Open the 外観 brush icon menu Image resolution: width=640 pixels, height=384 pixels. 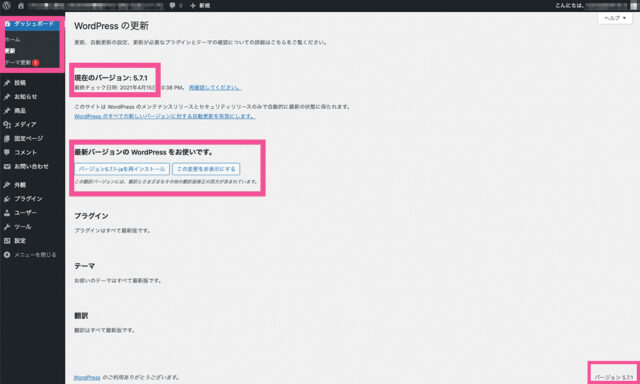point(7,185)
